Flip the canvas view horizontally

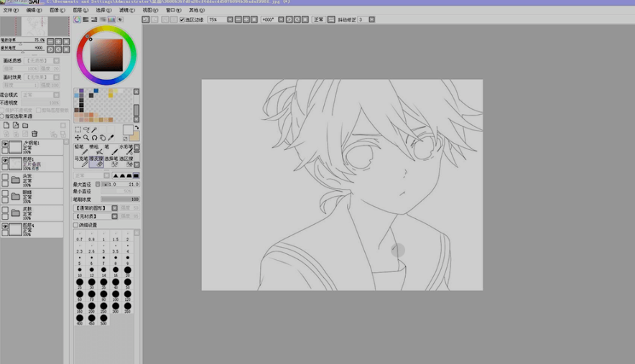coord(331,19)
